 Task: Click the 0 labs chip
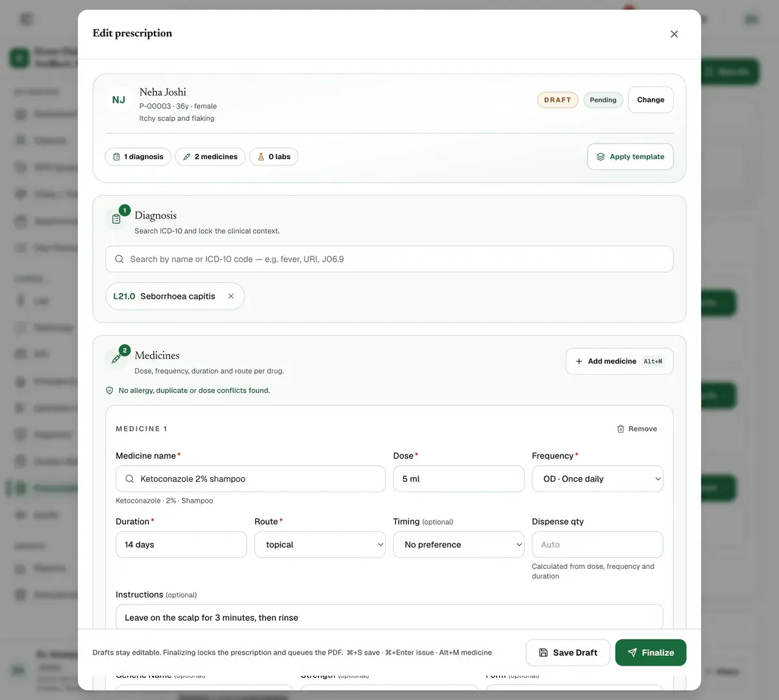pyautogui.click(x=274, y=156)
